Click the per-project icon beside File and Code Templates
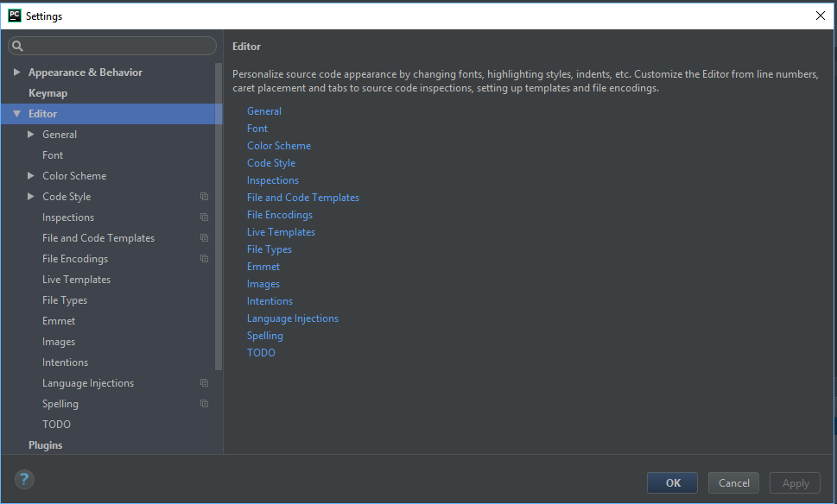This screenshot has width=837, height=504. [204, 237]
